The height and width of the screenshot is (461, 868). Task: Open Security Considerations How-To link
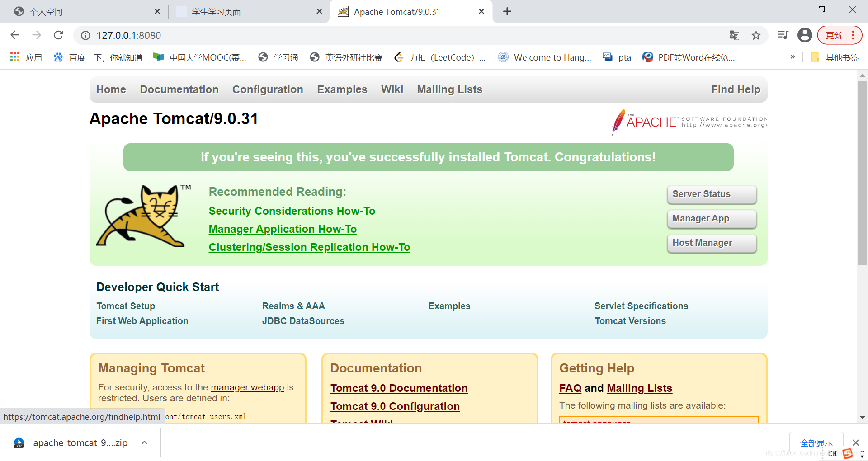click(x=292, y=211)
